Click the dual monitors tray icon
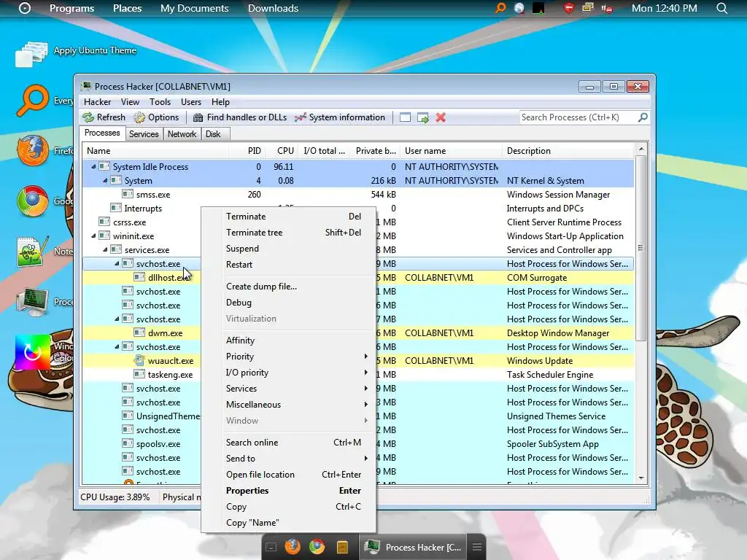Image resolution: width=747 pixels, height=560 pixels. click(588, 8)
